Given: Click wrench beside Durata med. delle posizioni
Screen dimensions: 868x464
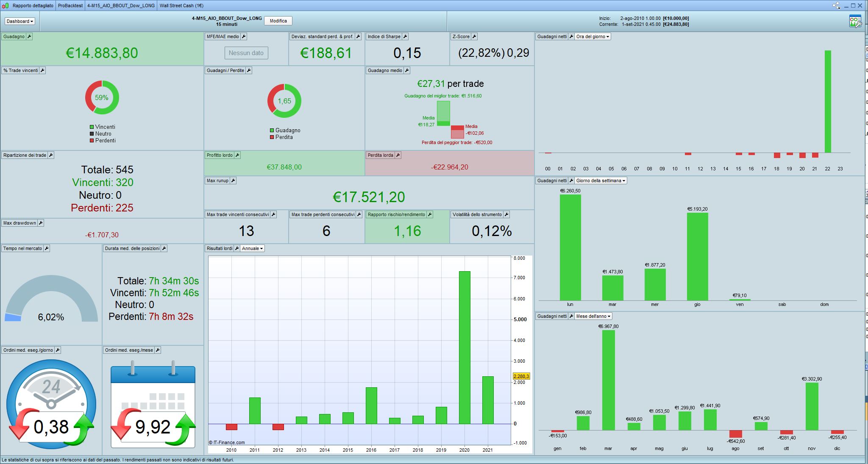Looking at the screenshot, I should pos(164,248).
